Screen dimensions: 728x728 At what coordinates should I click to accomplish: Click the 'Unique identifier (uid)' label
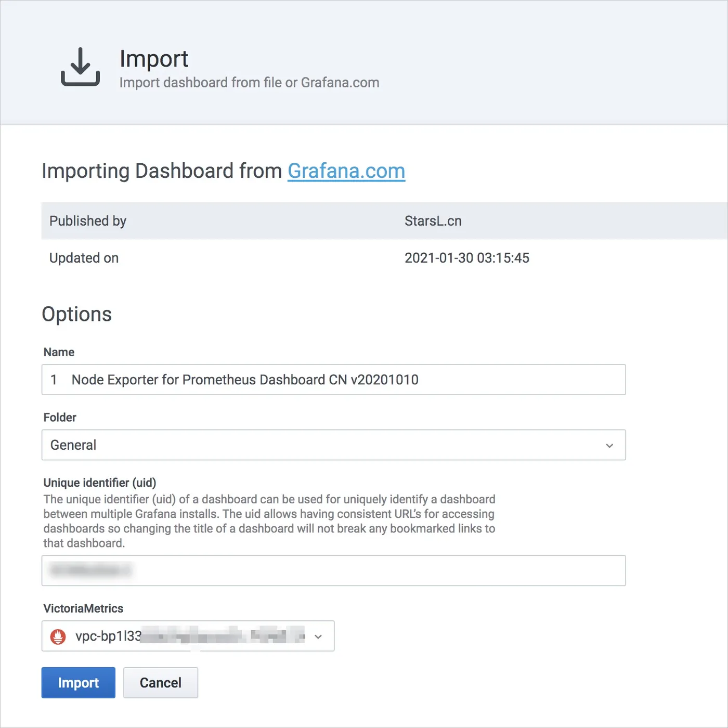(100, 483)
